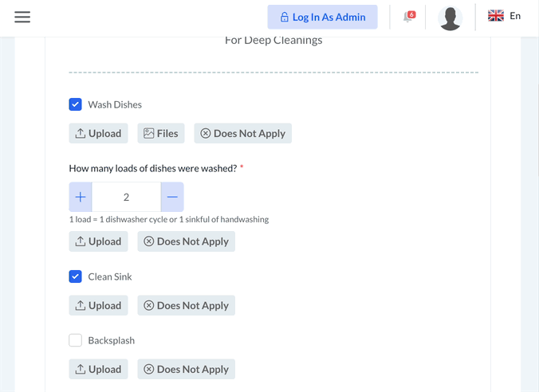Open the notifications bell

click(x=408, y=17)
